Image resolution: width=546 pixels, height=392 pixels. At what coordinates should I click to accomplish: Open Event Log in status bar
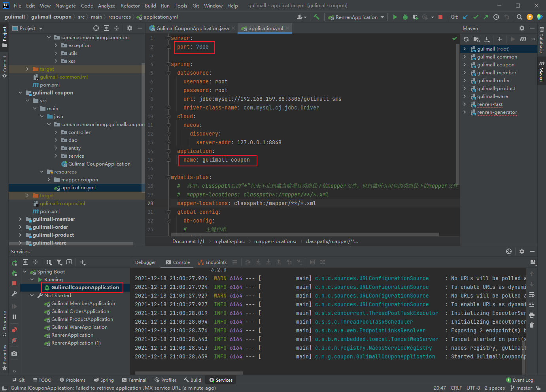tap(520, 380)
